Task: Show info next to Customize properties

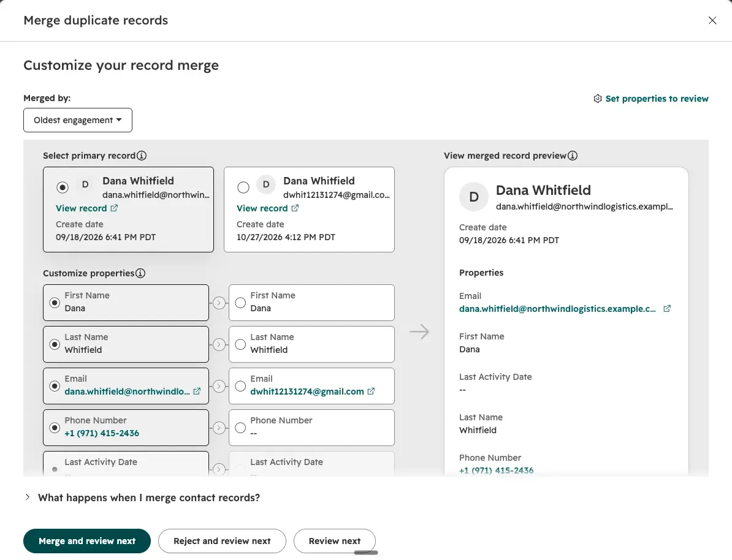Action: pos(140,273)
